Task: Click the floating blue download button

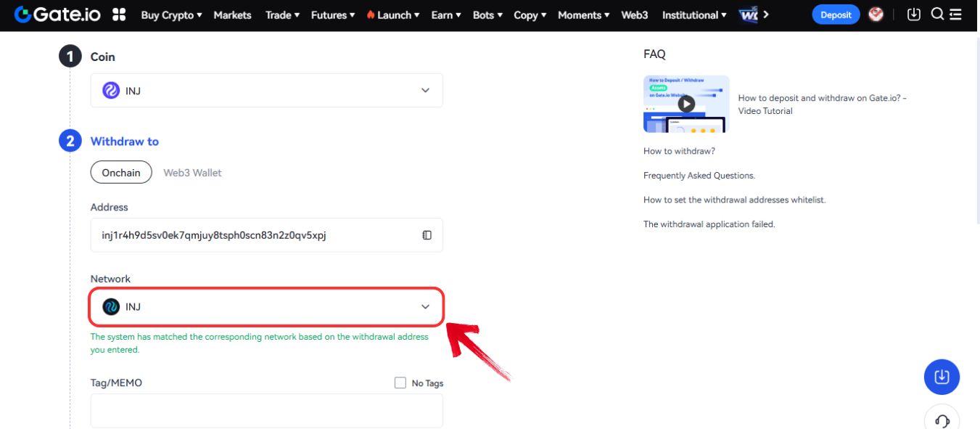Action: pyautogui.click(x=942, y=377)
